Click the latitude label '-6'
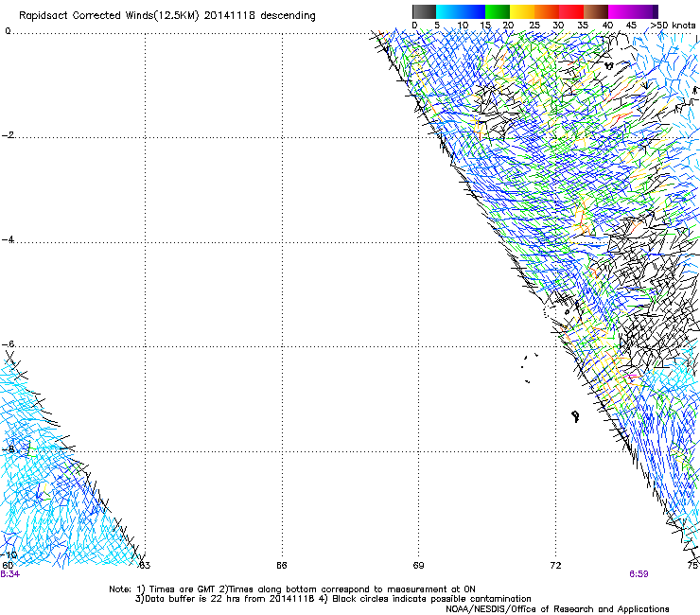This screenshot has height=615, width=700. [x=8, y=344]
